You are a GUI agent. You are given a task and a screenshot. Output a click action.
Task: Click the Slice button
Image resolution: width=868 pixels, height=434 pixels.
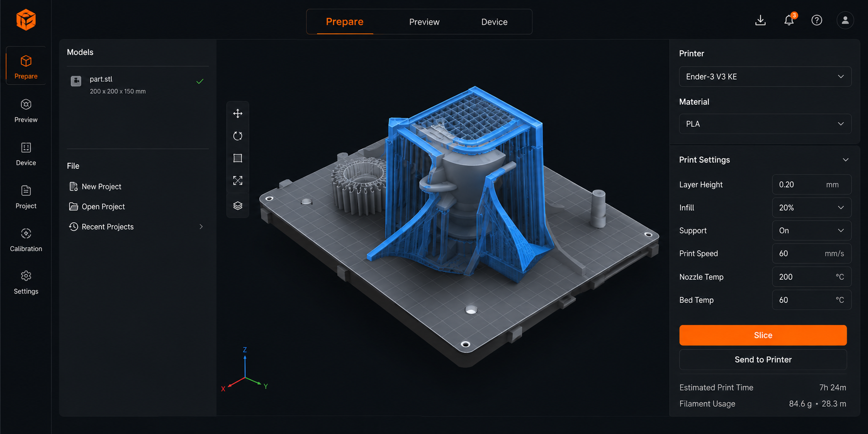click(x=763, y=335)
